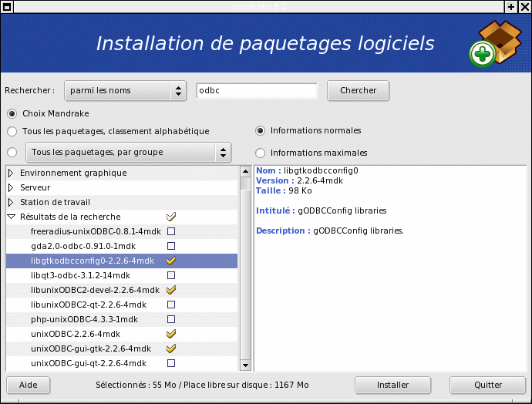Click 'Sélectionnés : 55 Mo' status text

[136, 385]
